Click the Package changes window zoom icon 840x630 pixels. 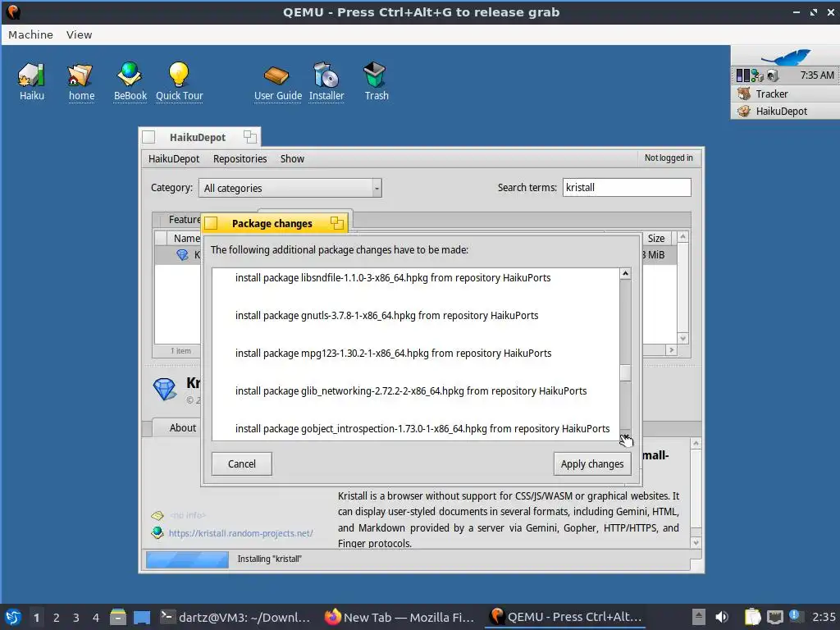[x=336, y=223]
